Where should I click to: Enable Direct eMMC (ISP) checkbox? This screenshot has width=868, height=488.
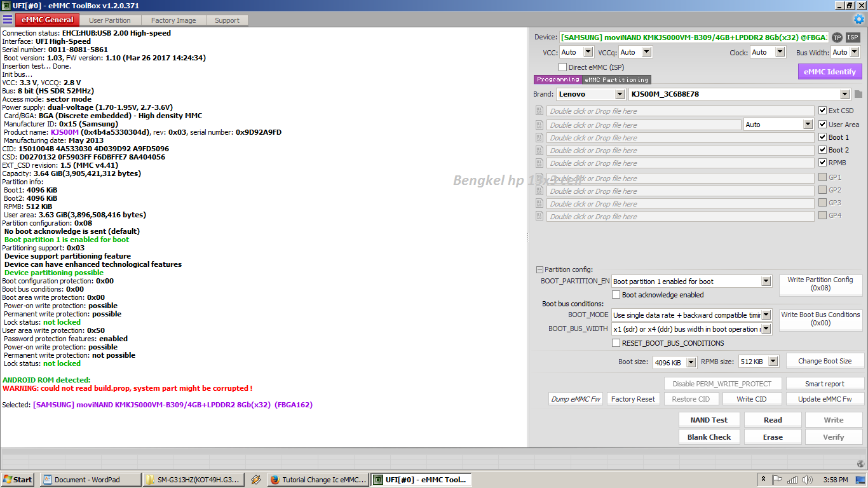[x=563, y=67]
